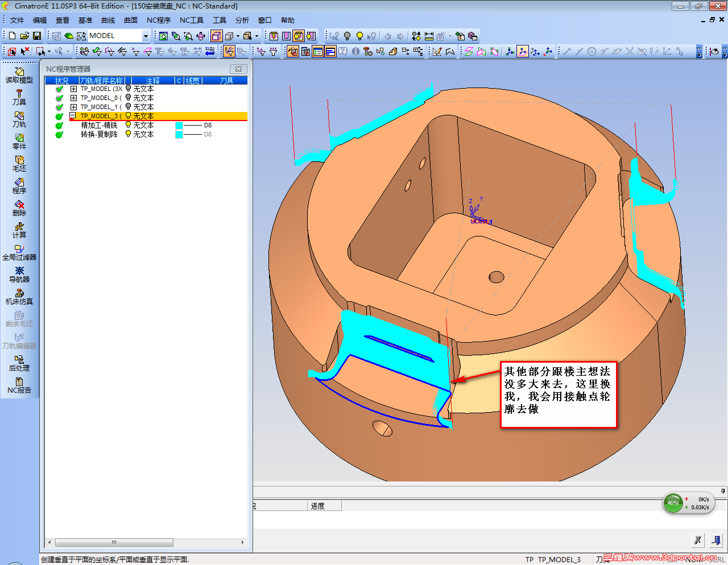The image size is (728, 565).
Task: Click the Zoom All fit-view icon
Action: click(163, 36)
